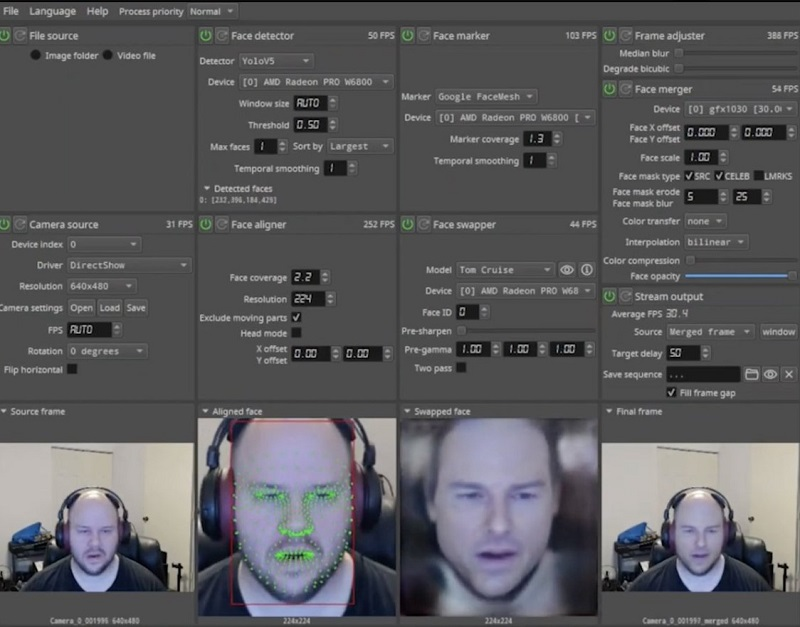This screenshot has width=800, height=627.
Task: Reset File source module with refresh icon
Action: tap(20, 35)
